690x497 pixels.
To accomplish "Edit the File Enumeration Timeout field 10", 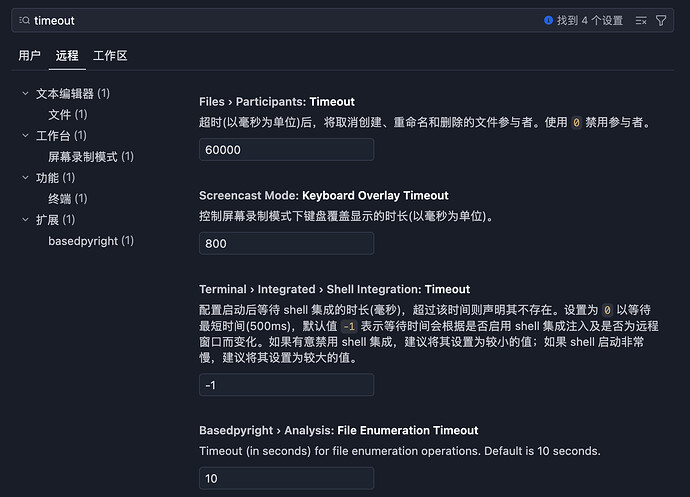I will pyautogui.click(x=286, y=478).
